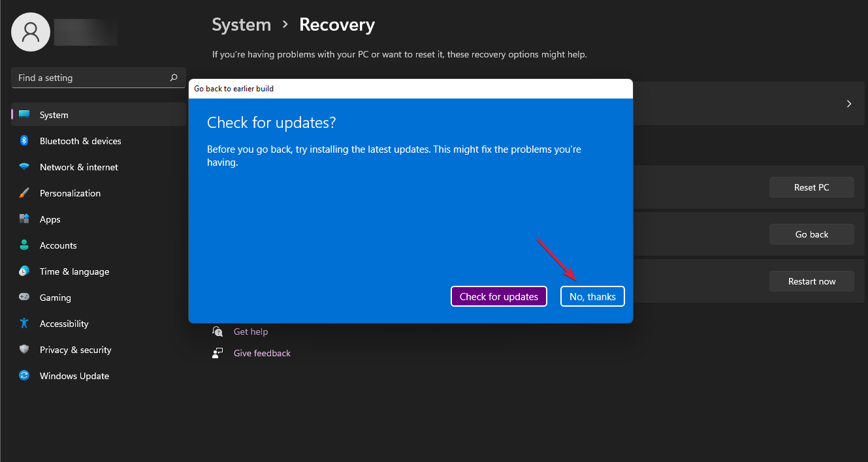Open Accounts settings

[x=57, y=245]
